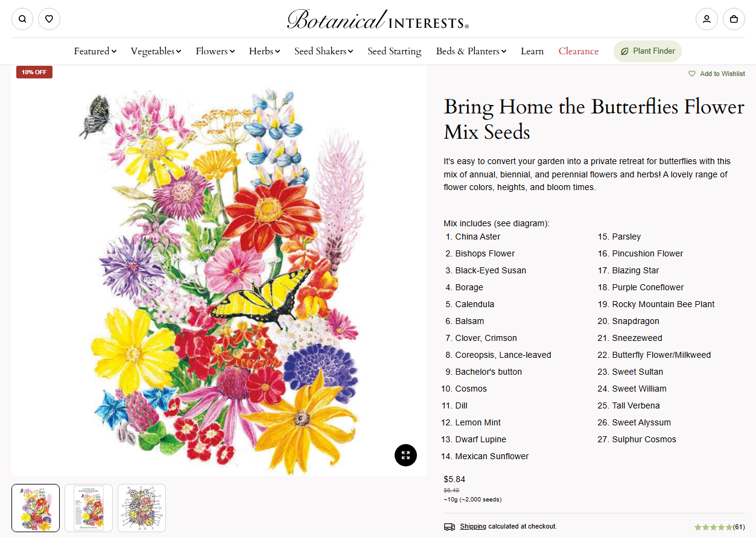This screenshot has height=537, width=756.
Task: Click 'Calendula' list entry
Action: coord(475,304)
